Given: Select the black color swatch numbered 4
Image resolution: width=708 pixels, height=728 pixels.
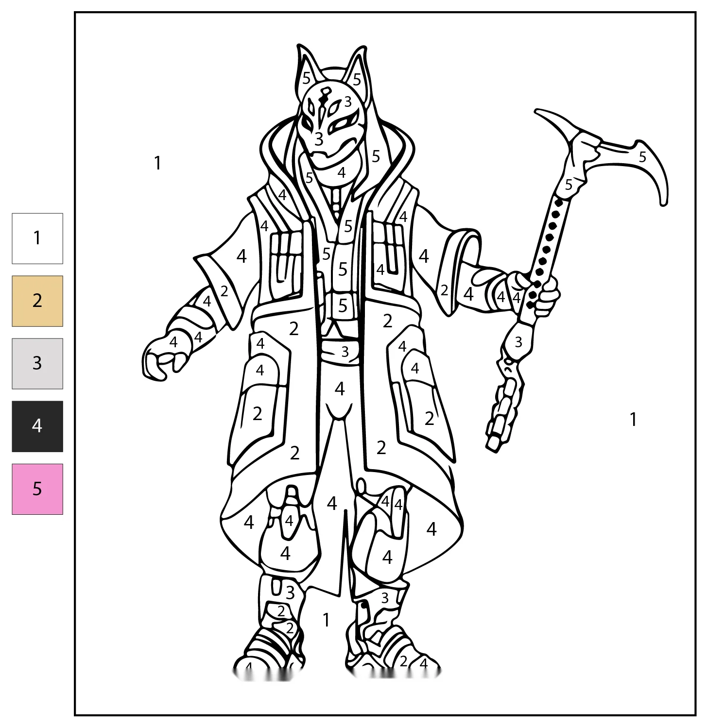Looking at the screenshot, I should [x=37, y=426].
